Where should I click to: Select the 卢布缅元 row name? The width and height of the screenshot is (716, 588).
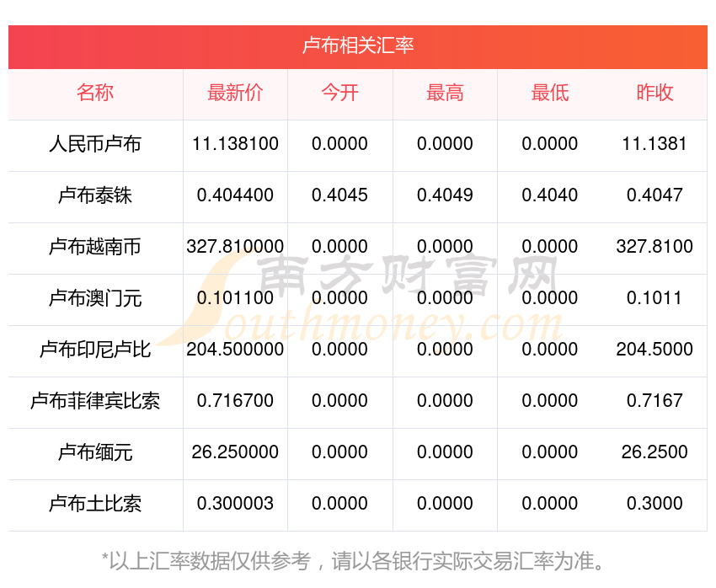tap(95, 452)
